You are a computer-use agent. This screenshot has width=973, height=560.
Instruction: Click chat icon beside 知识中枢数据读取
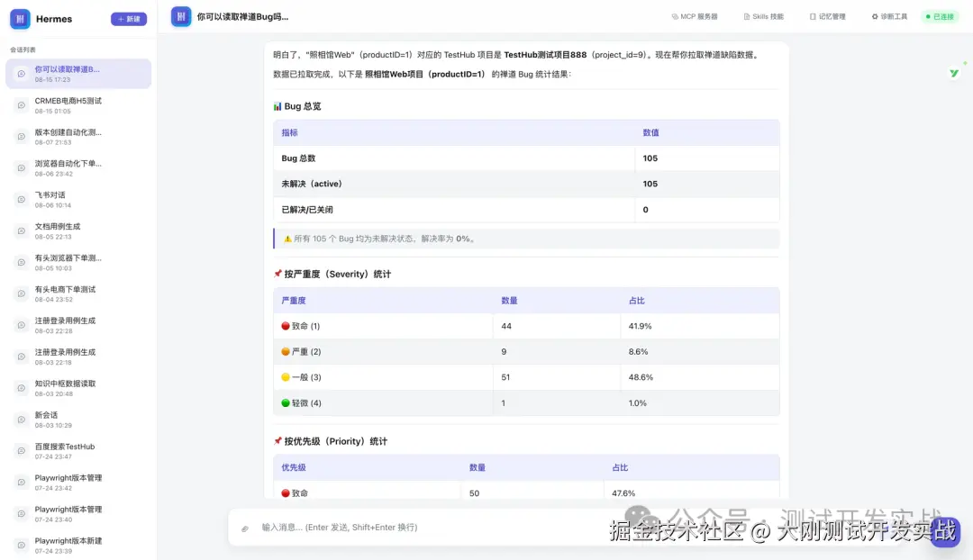pyautogui.click(x=21, y=388)
